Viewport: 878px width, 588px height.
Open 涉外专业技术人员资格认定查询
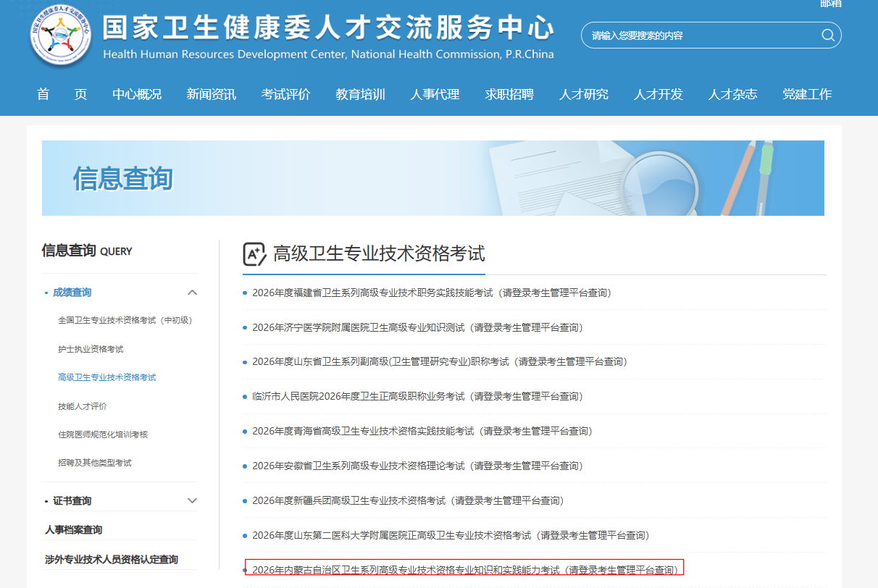pyautogui.click(x=112, y=560)
